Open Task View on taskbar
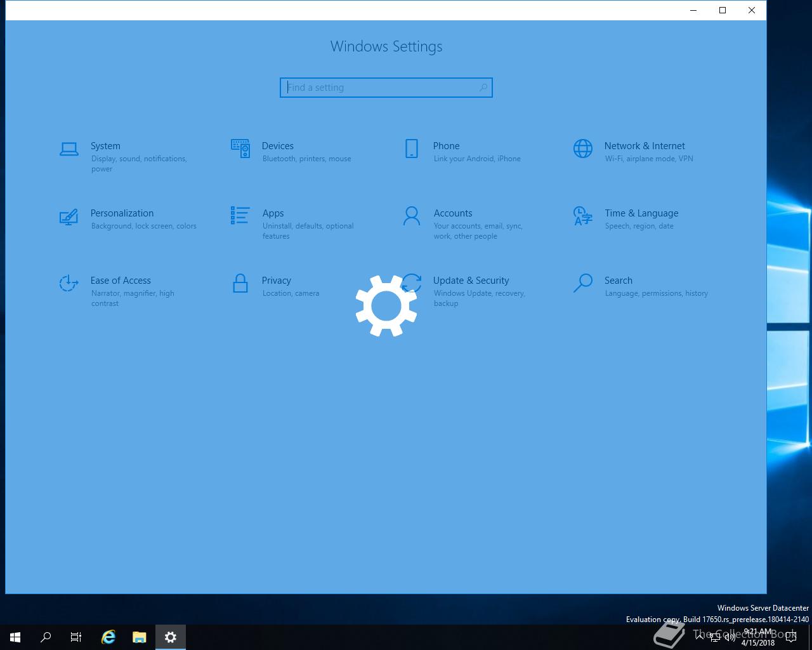This screenshot has width=812, height=650. (76, 637)
